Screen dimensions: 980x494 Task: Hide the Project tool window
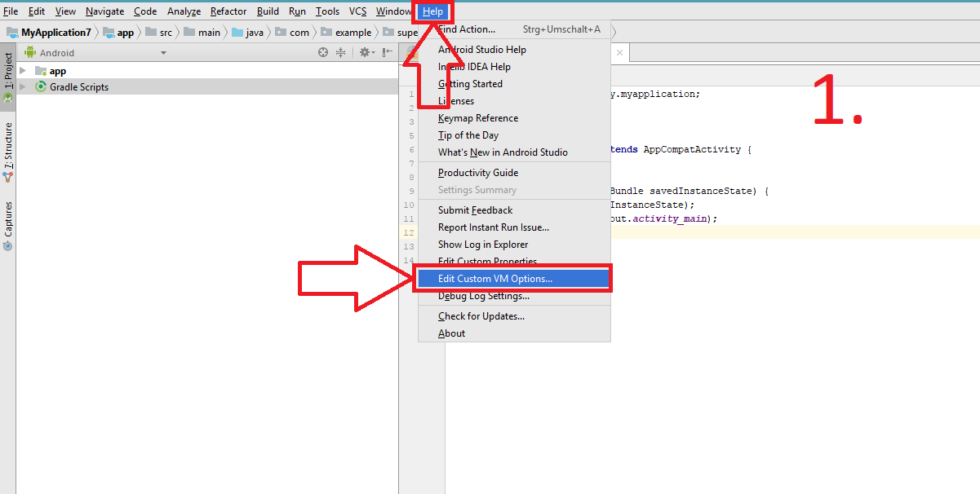tap(386, 52)
